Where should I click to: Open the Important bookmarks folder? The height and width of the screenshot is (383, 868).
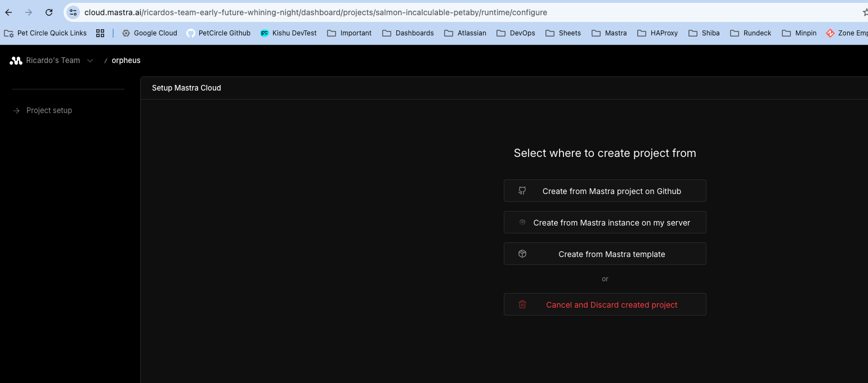pyautogui.click(x=350, y=33)
